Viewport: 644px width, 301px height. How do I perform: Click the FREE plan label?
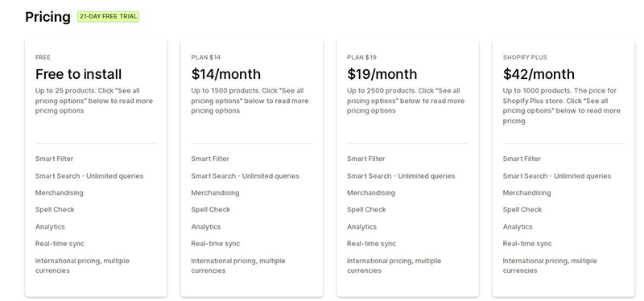click(x=43, y=57)
